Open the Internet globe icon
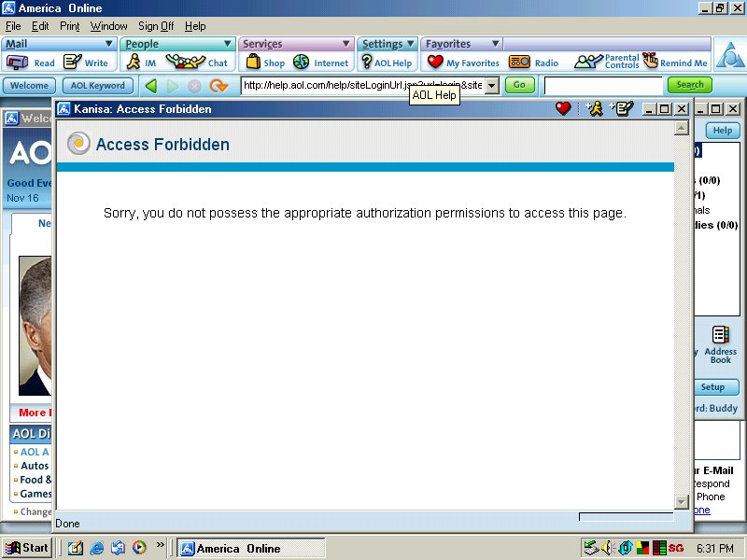 (301, 62)
